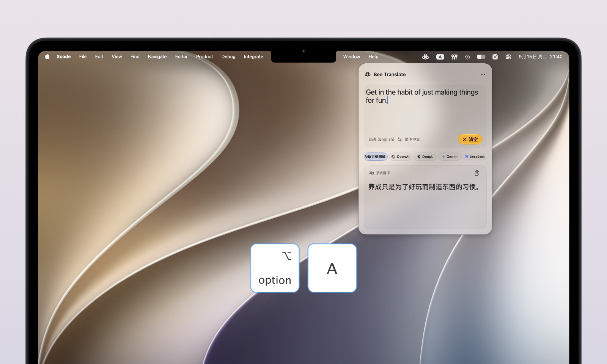607x364 pixels.
Task: Open the Window menu
Action: click(352, 56)
